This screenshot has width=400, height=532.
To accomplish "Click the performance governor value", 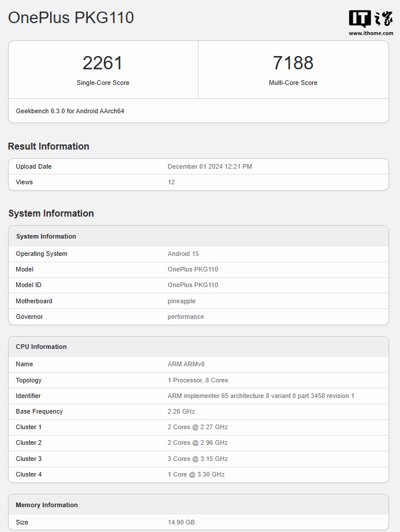I will pyautogui.click(x=185, y=317).
